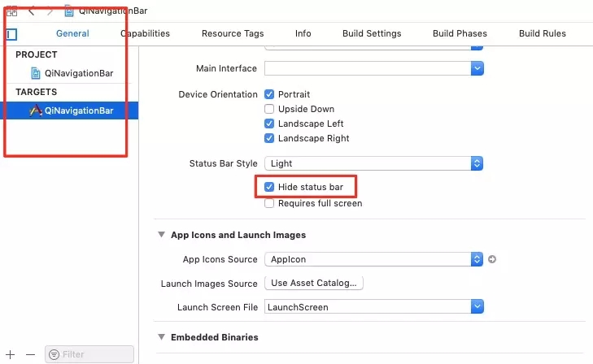Screen dimensions: 593x364
Task: Collapse the App Icons and Launch Images section
Action: coord(160,235)
